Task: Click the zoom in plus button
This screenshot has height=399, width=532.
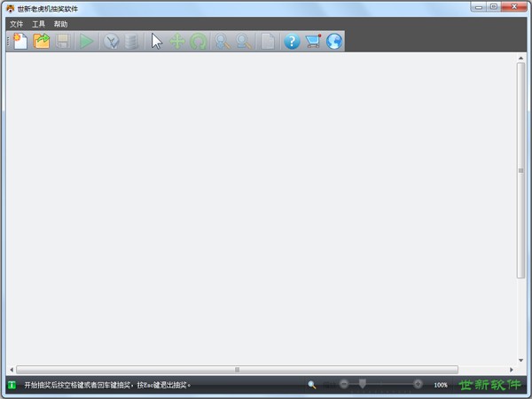Action: [x=418, y=384]
